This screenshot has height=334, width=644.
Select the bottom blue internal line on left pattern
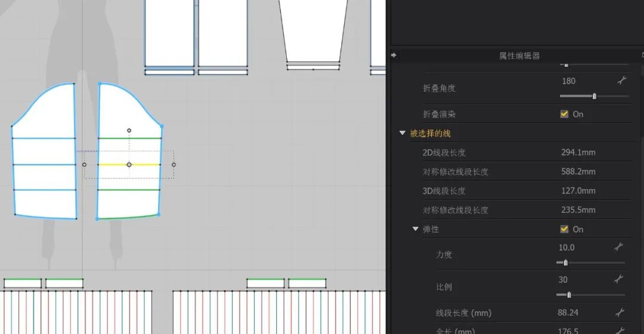click(45, 190)
